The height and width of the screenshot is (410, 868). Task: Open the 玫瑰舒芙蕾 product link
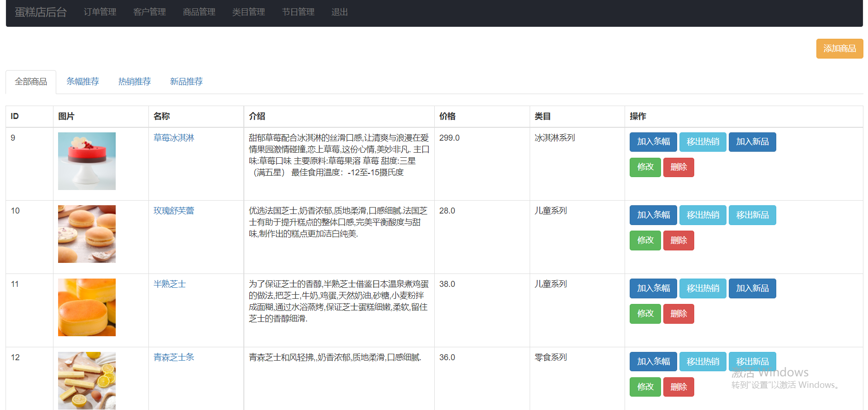[x=174, y=211]
